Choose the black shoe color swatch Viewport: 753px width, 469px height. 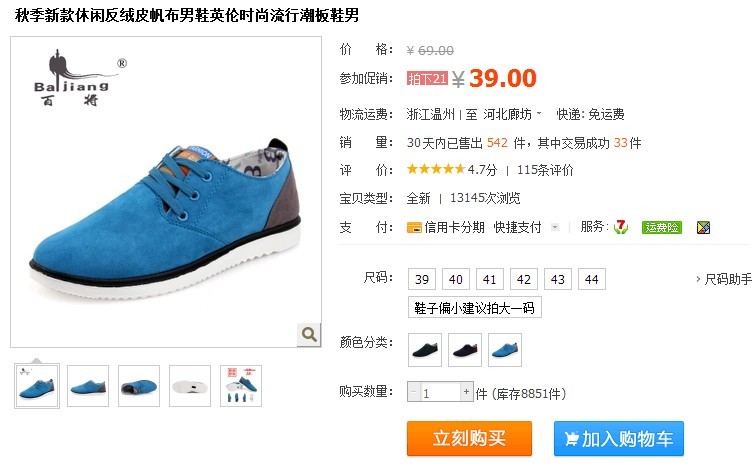[425, 350]
